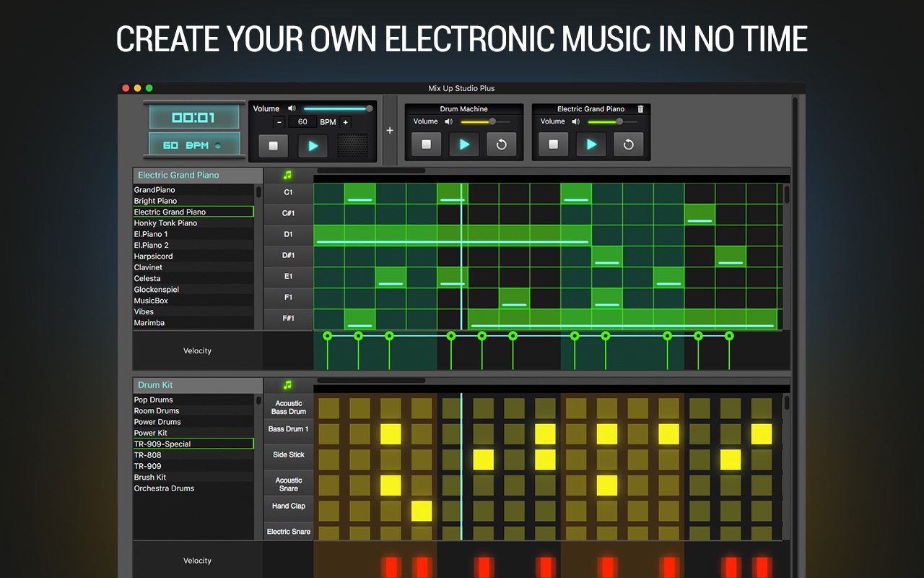Choose El.Piano 1 instrument
The width and height of the screenshot is (924, 578).
tap(193, 234)
